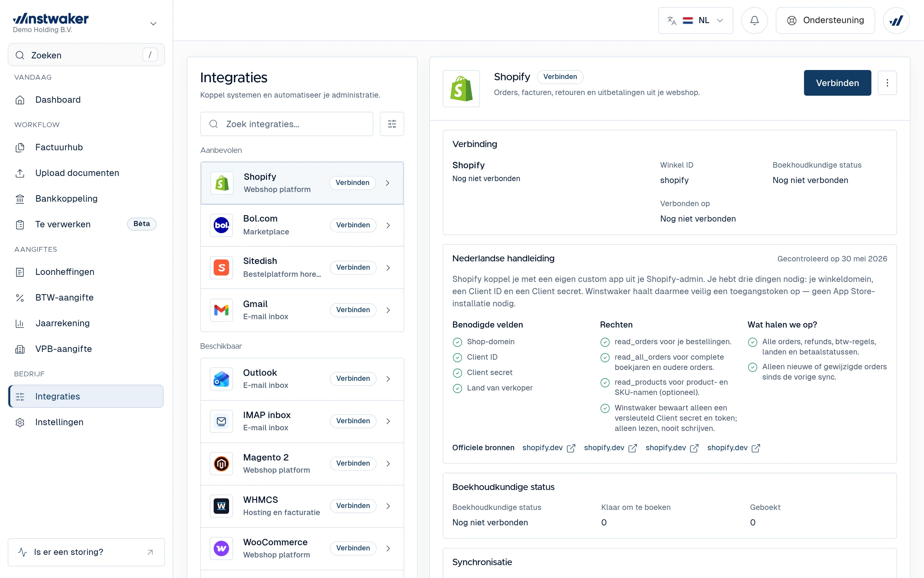
Task: Open the second shopify.dev source link
Action: coord(611,448)
